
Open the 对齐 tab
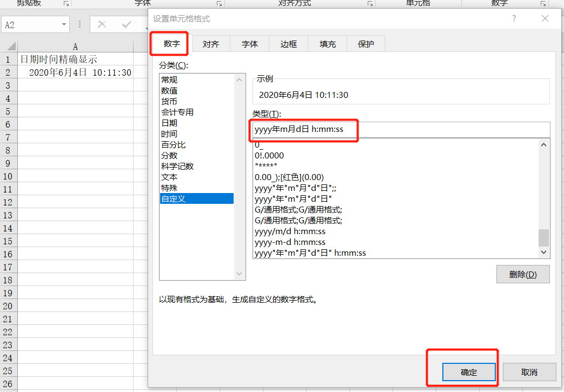point(211,44)
